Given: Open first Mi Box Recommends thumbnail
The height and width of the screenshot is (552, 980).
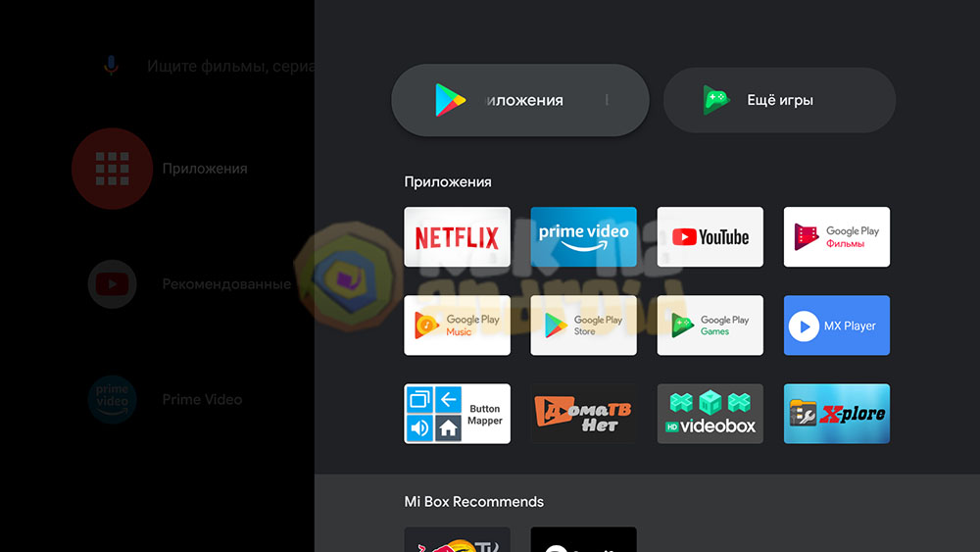Looking at the screenshot, I should click(457, 539).
